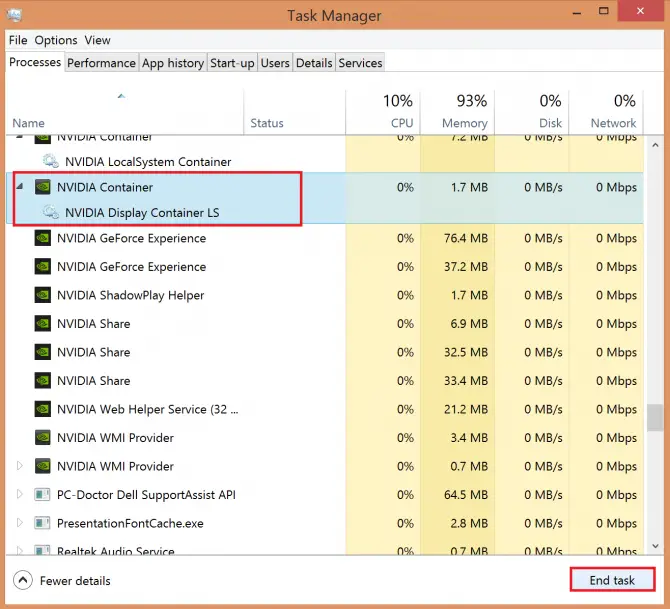Viewport: 670px width, 609px height.
Task: Sort processes by Name column header
Action: (x=124, y=112)
